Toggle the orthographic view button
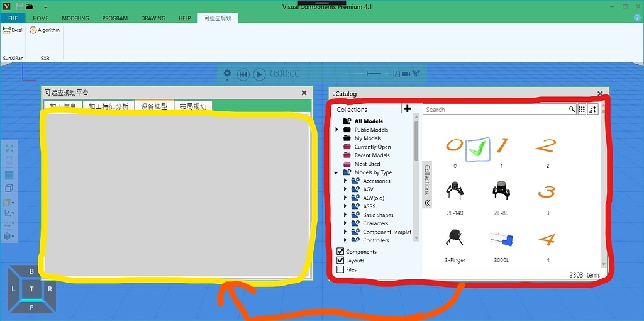The width and height of the screenshot is (644, 321). click(9, 175)
